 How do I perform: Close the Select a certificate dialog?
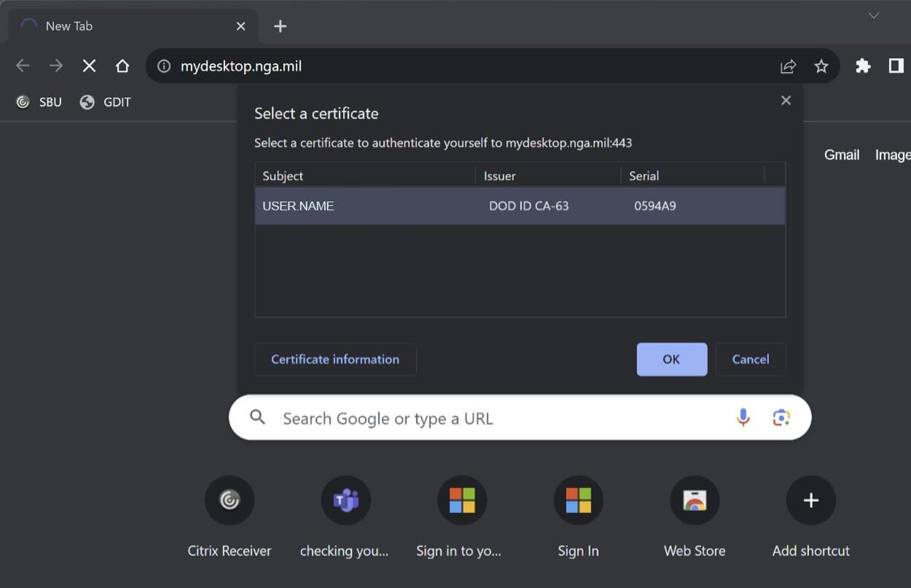click(x=786, y=100)
